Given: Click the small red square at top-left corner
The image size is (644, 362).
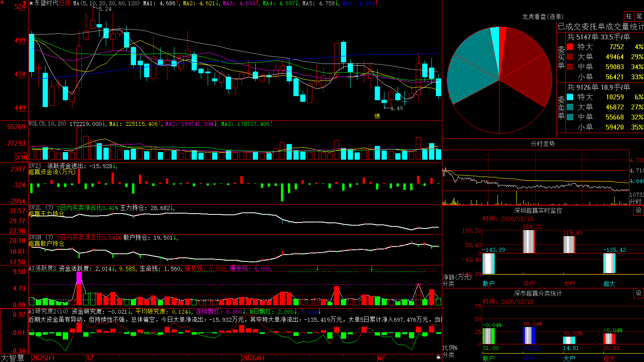Looking at the screenshot, I should (2, 2).
